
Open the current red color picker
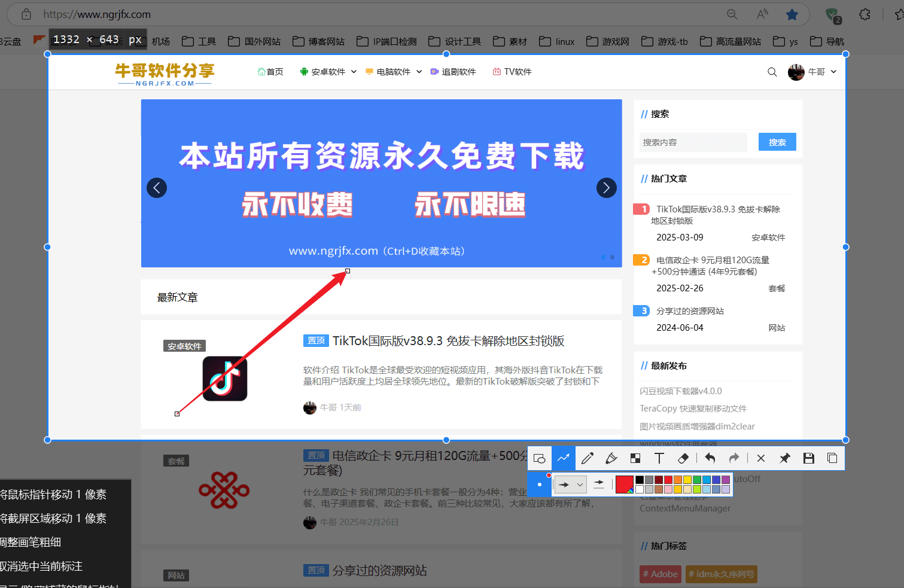(x=624, y=485)
